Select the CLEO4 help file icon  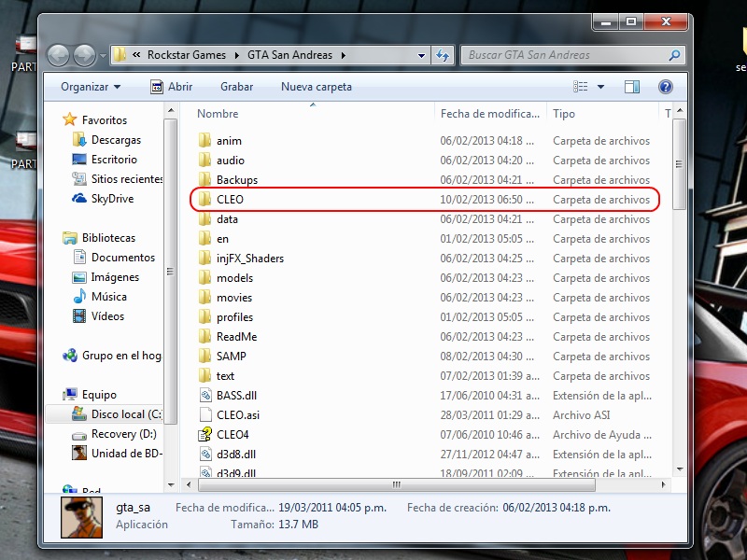[204, 434]
